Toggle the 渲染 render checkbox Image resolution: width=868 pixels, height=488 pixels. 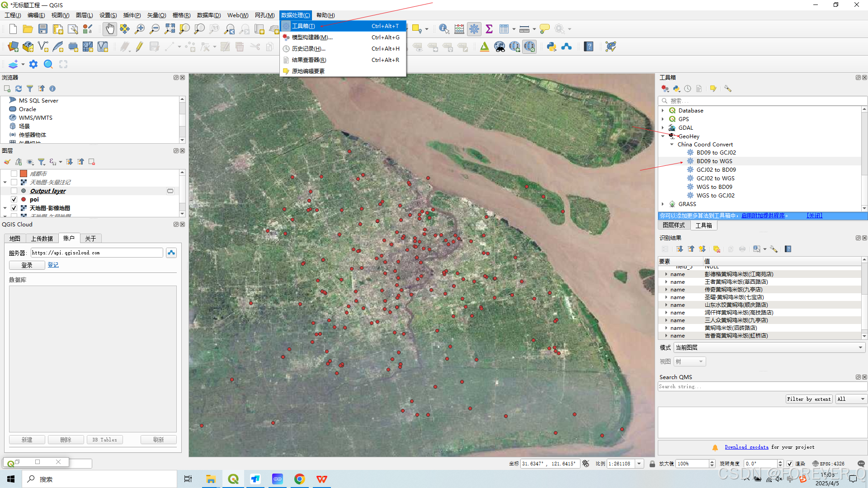click(789, 464)
